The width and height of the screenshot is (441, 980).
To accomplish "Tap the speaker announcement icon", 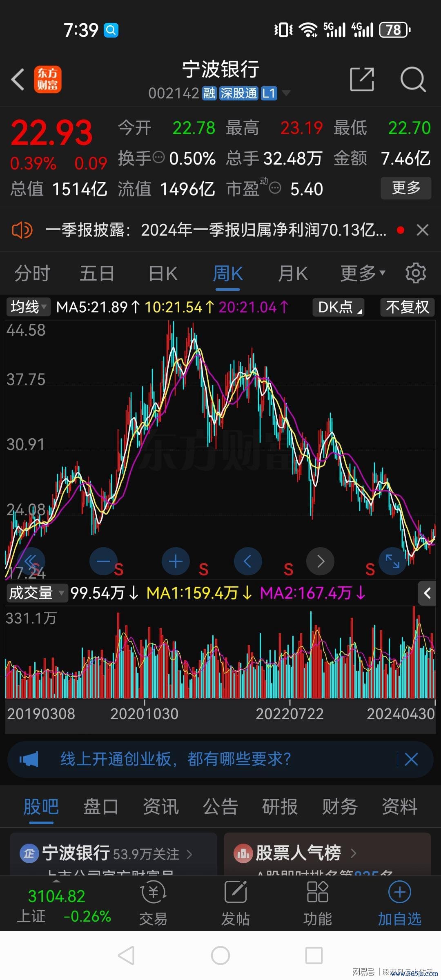I will pos(22,230).
